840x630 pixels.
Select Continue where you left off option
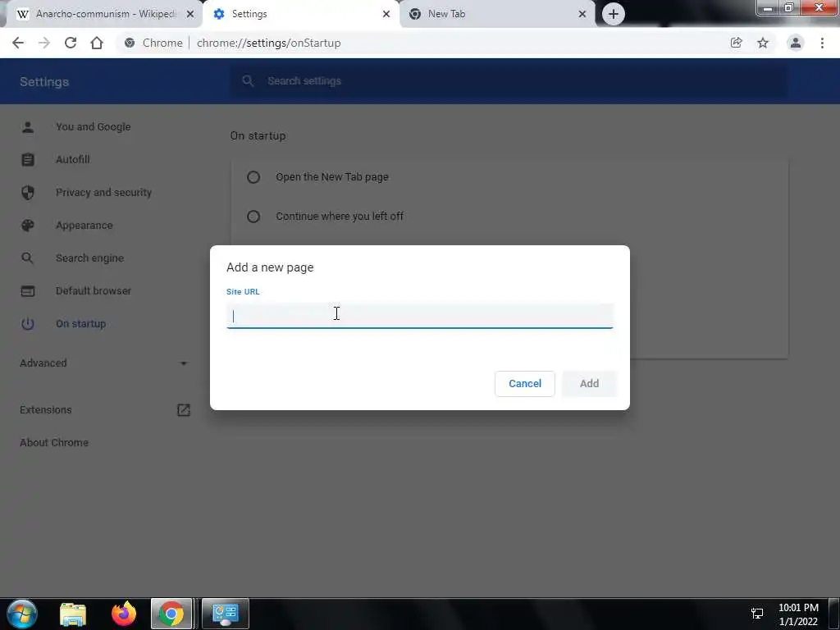coord(253,217)
